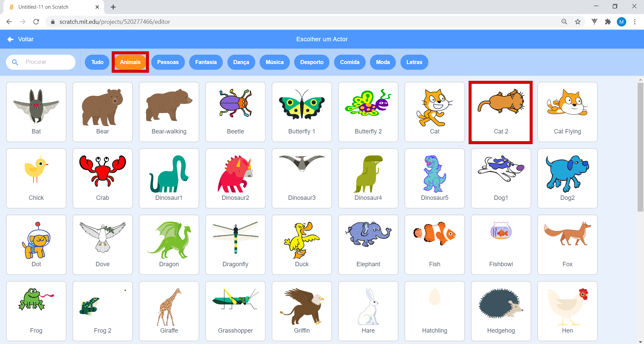This screenshot has width=644, height=344.
Task: Select the Cat sprite
Action: tap(435, 112)
